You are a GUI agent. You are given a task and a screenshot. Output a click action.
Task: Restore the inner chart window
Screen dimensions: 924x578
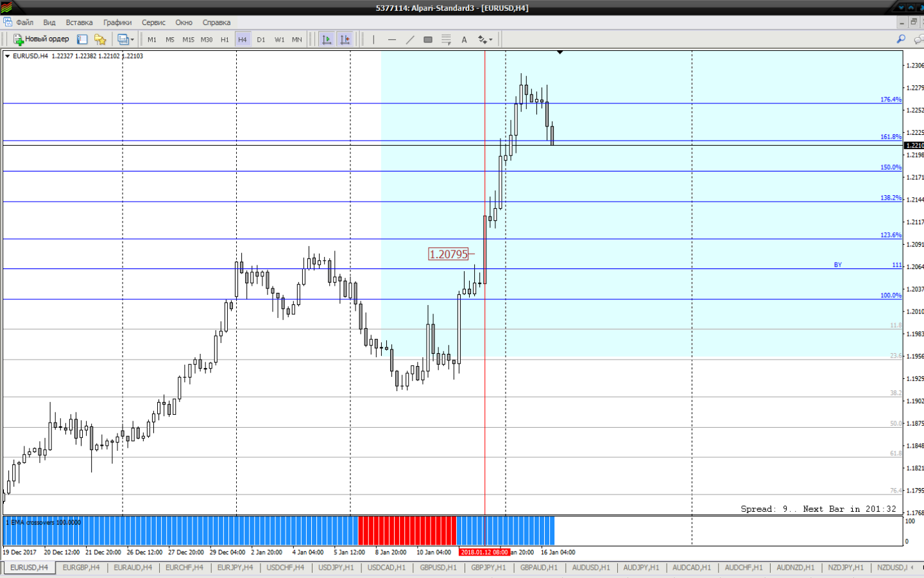(914, 22)
